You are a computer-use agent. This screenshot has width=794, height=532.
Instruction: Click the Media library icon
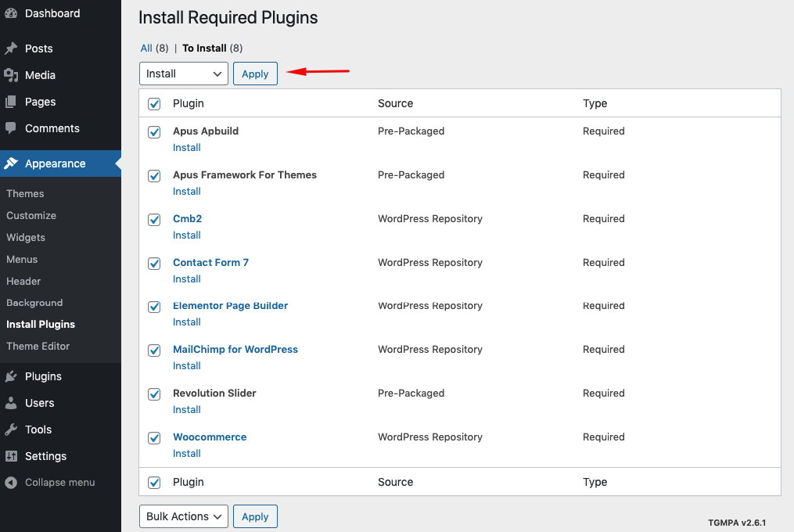pyautogui.click(x=11, y=75)
